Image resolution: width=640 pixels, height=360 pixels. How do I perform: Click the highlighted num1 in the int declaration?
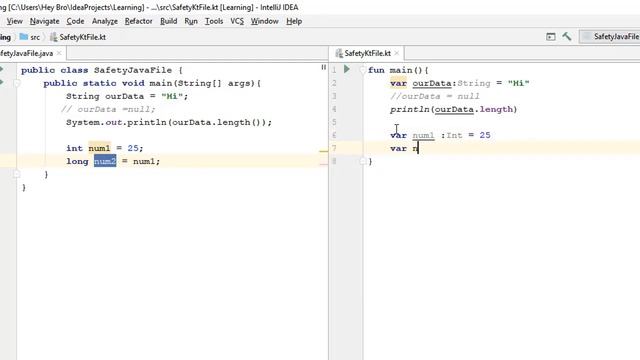[x=99, y=148]
